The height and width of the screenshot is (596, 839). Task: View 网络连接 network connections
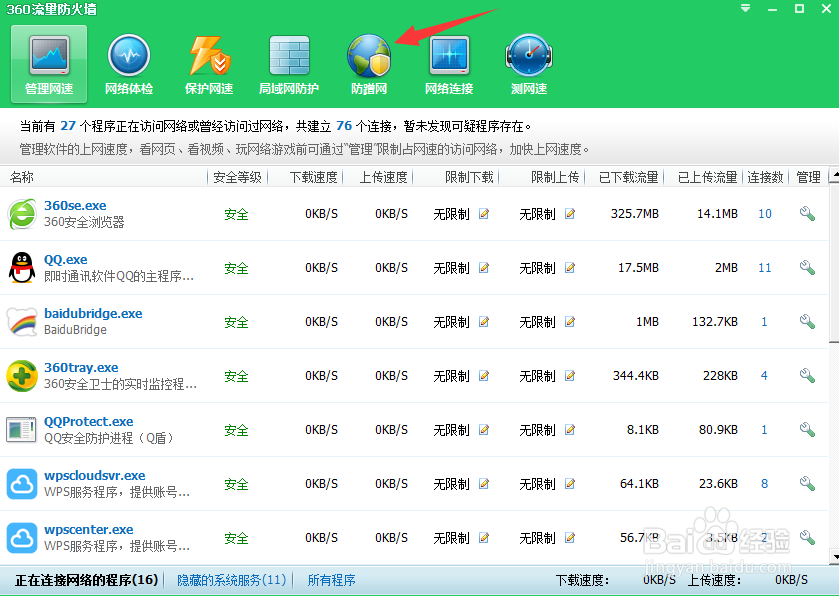click(448, 62)
